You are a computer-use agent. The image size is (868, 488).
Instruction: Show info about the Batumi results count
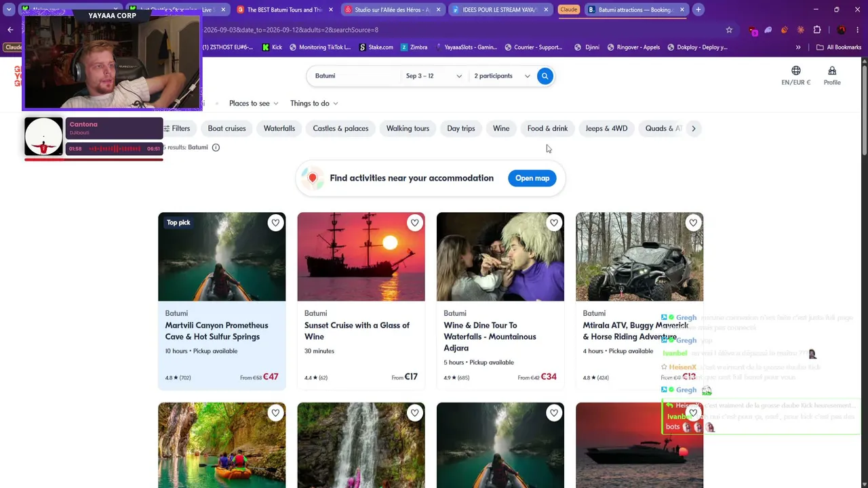(216, 147)
